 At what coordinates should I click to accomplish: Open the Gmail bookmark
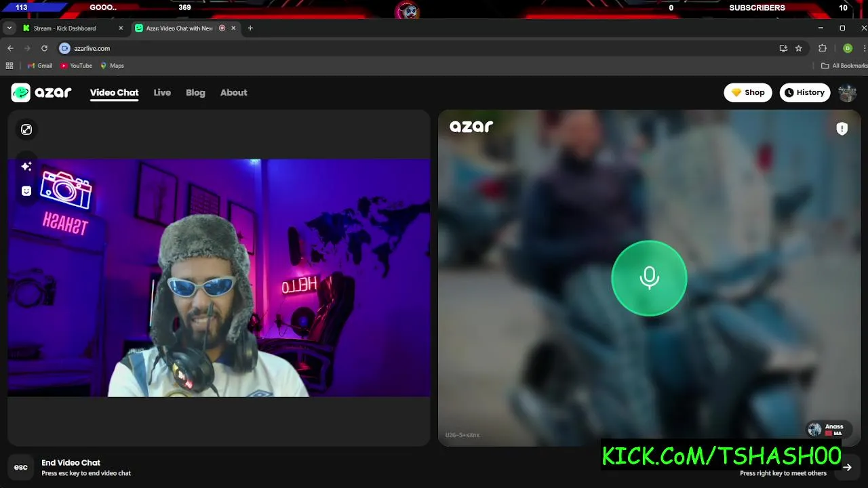pos(40,66)
